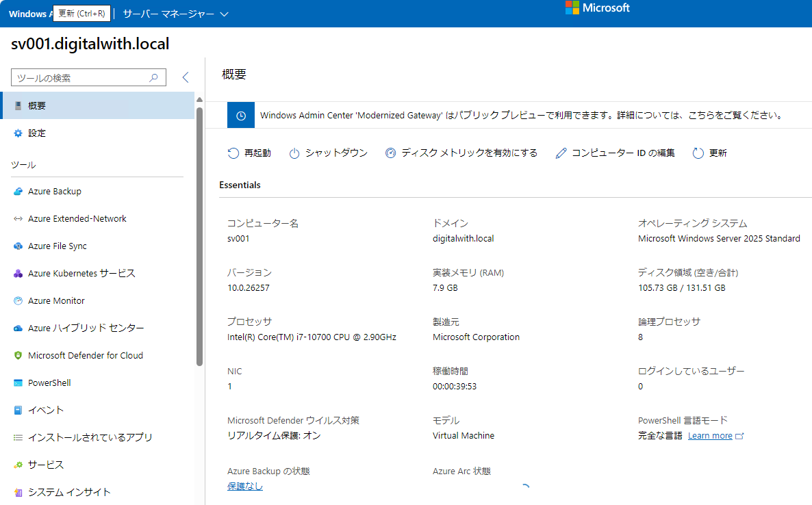This screenshot has width=812, height=505.
Task: Click the システム インサイト icon
Action: point(18,492)
